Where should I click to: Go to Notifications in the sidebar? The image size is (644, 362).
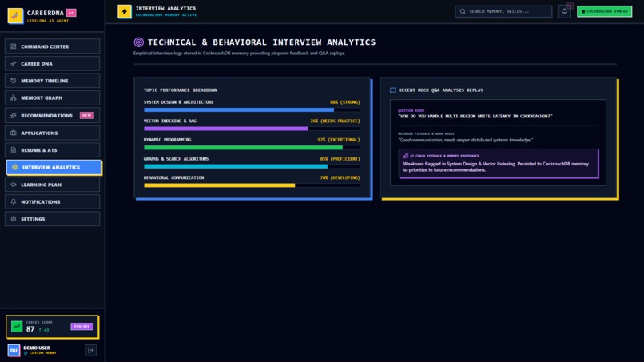pyautogui.click(x=52, y=201)
